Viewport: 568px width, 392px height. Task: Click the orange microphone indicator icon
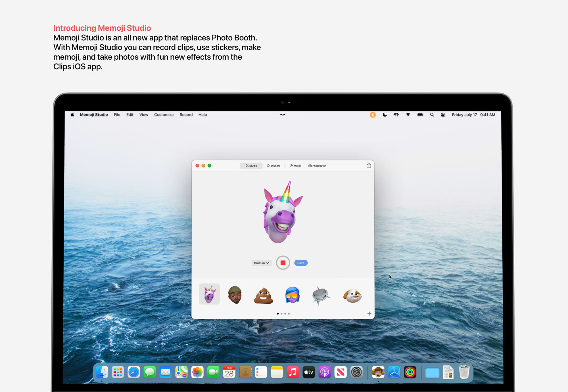tap(373, 115)
